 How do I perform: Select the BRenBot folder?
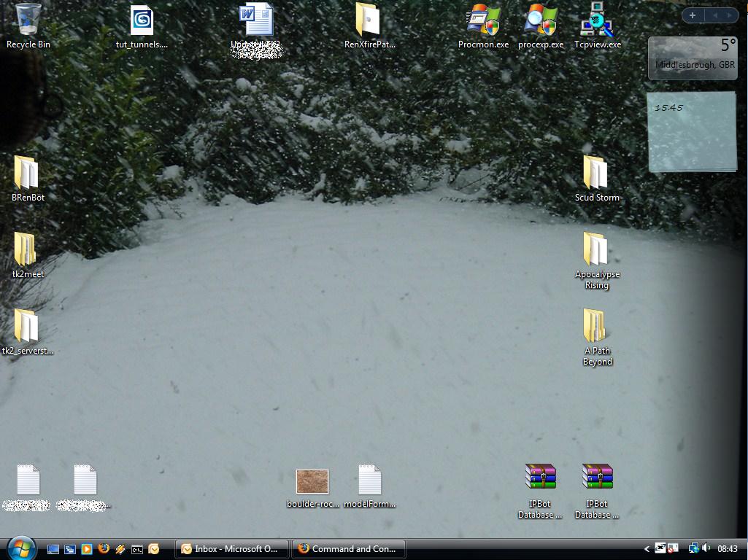pos(27,174)
